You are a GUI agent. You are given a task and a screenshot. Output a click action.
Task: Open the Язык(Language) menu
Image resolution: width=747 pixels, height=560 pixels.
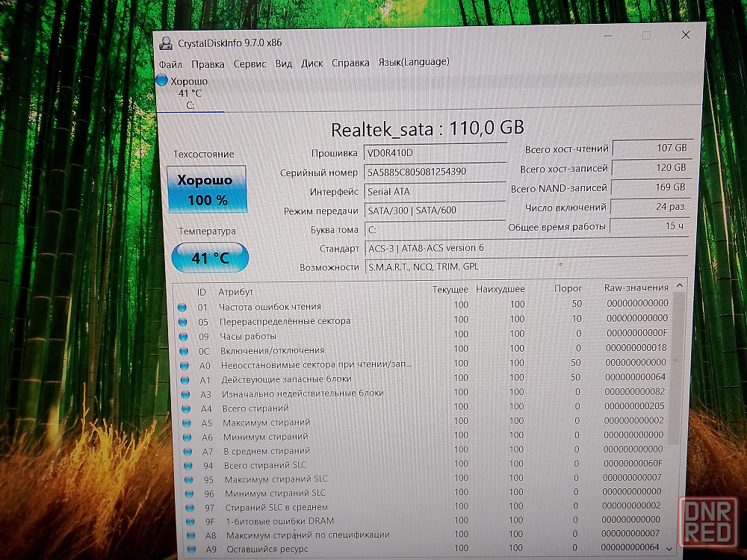coord(413,63)
